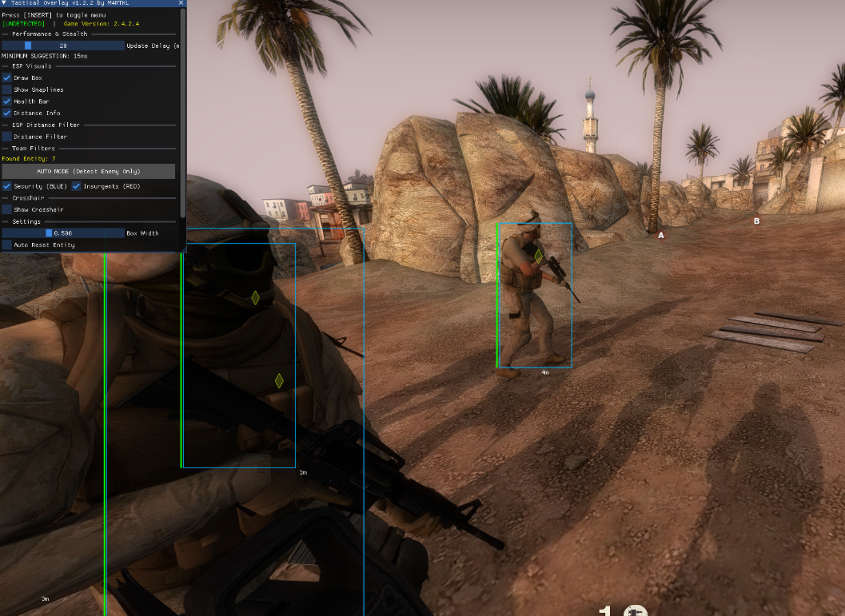
Task: Click the Update Delay slider
Action: (x=62, y=46)
